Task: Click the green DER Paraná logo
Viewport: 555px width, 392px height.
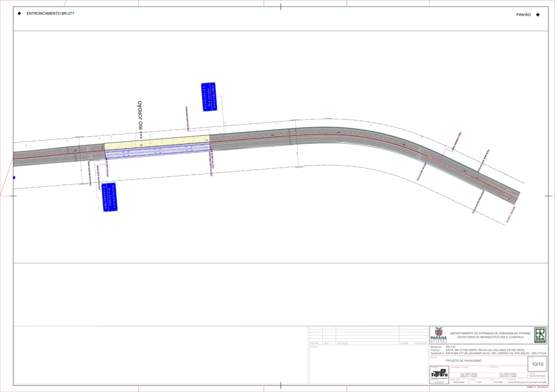Action: pos(540,335)
